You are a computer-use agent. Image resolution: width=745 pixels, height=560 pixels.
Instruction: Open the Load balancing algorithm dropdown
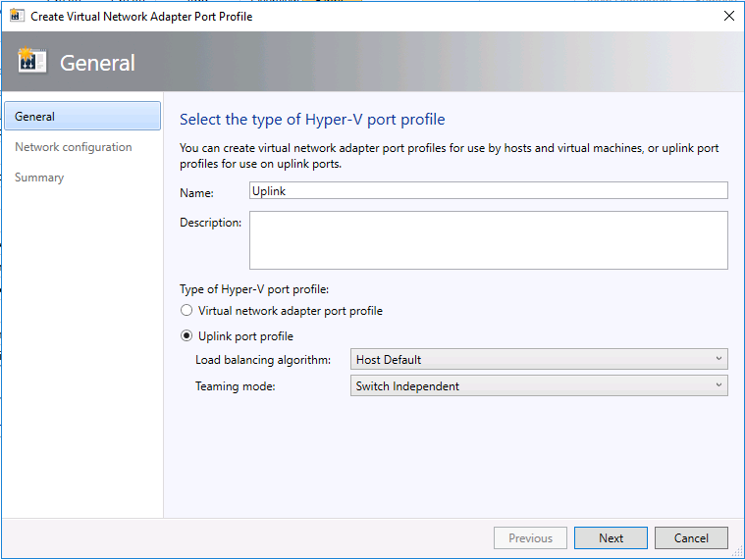[538, 360]
